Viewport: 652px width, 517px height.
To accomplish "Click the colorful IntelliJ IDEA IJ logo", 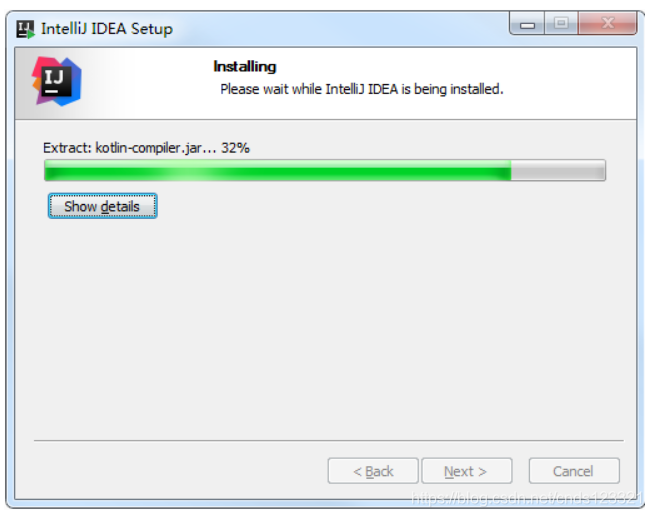I will coord(57,81).
